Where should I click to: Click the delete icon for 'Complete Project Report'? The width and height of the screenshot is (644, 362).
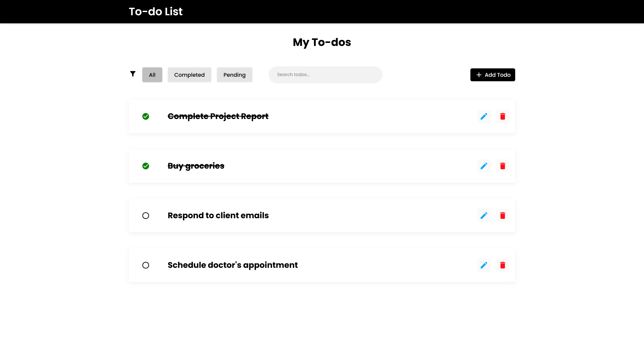click(502, 116)
